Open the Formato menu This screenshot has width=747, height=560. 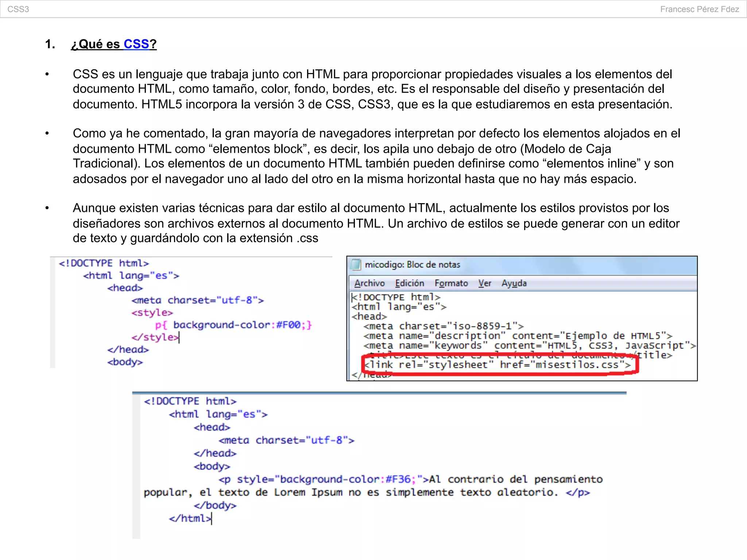(451, 283)
